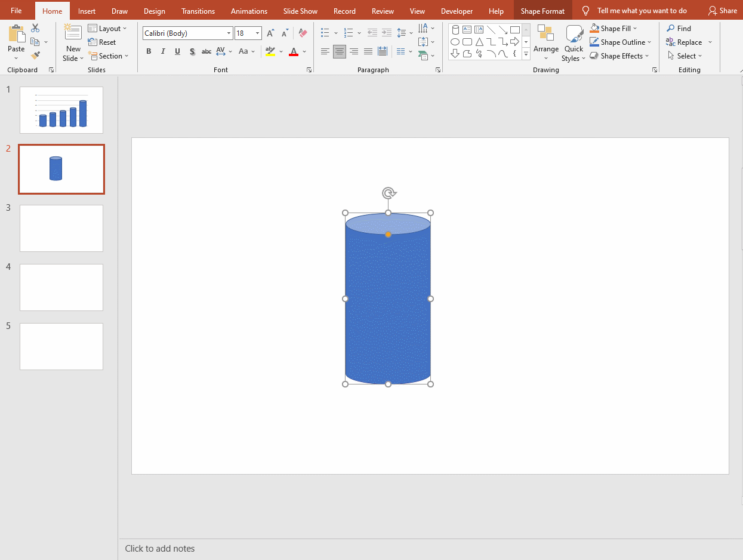Viewport: 743px width, 560px height.
Task: Click the New Slide button
Action: click(73, 42)
